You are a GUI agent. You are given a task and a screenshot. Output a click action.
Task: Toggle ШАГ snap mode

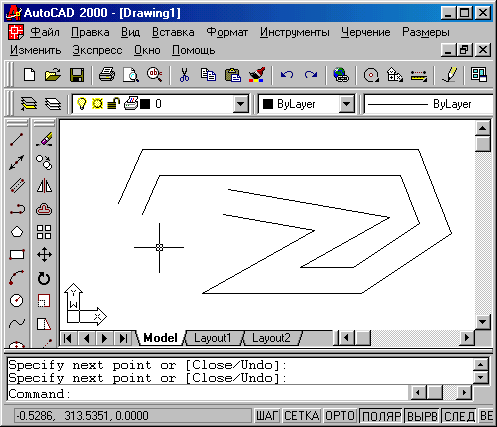[267, 416]
